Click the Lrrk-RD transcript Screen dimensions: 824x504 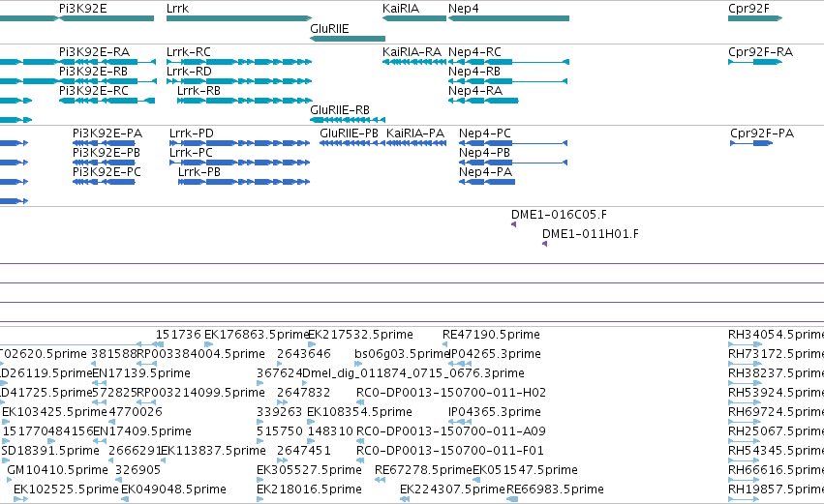[x=239, y=81]
